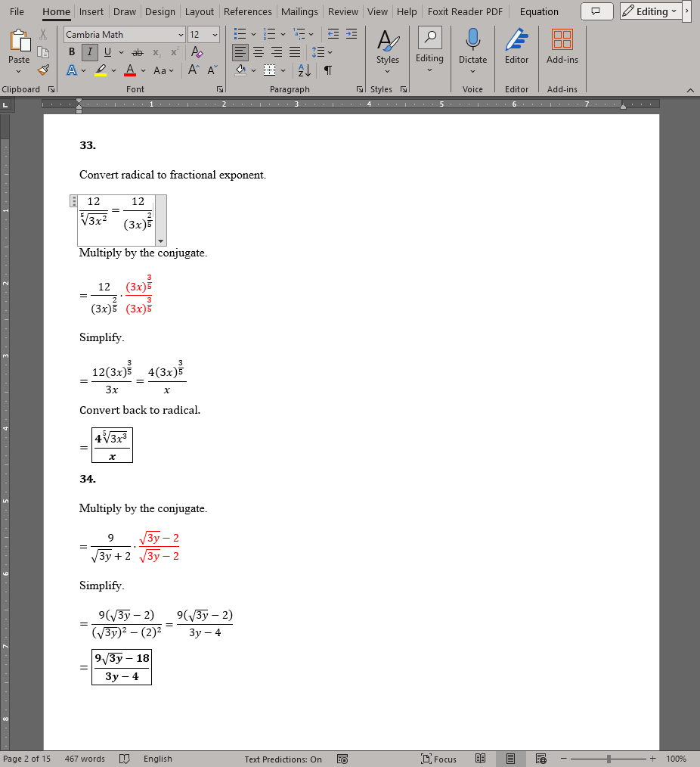
Task: Open the Editing mode dropdown button
Action: [x=651, y=11]
